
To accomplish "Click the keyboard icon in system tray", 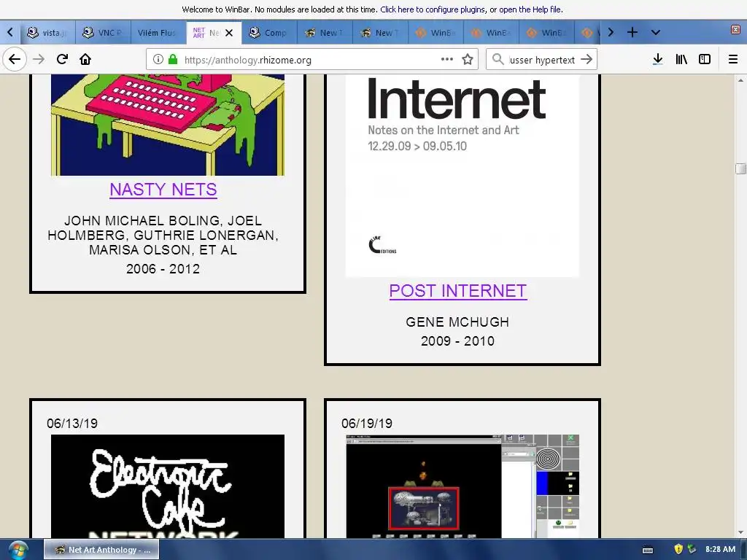I will (648, 550).
